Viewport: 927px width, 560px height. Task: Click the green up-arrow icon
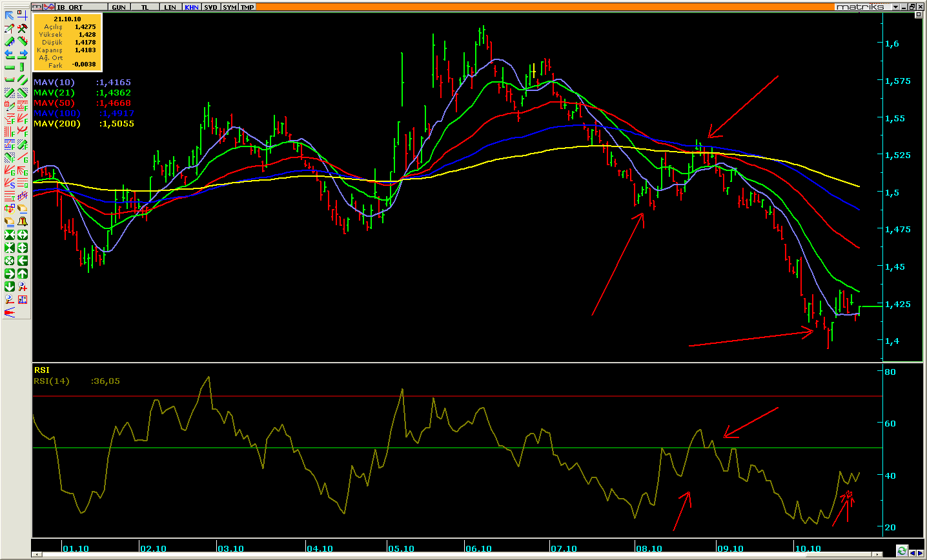pyautogui.click(x=22, y=274)
